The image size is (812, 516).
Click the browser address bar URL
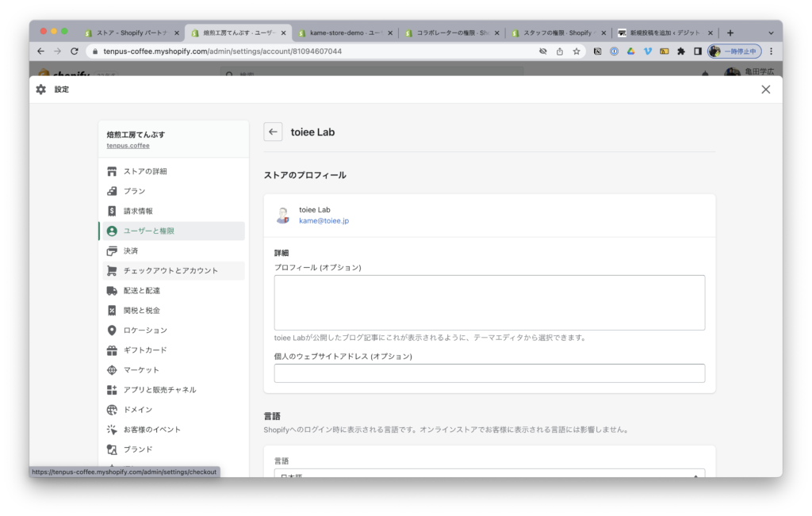click(222, 52)
